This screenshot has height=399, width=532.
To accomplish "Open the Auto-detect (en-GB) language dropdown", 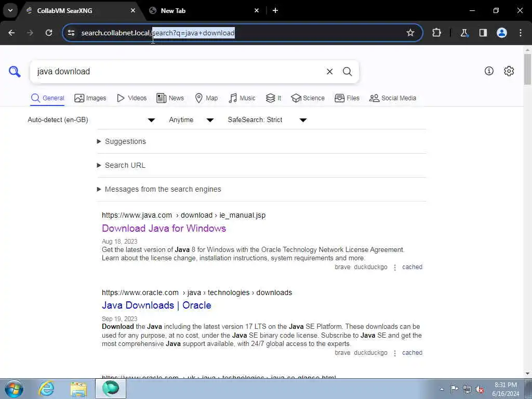I will (91, 120).
